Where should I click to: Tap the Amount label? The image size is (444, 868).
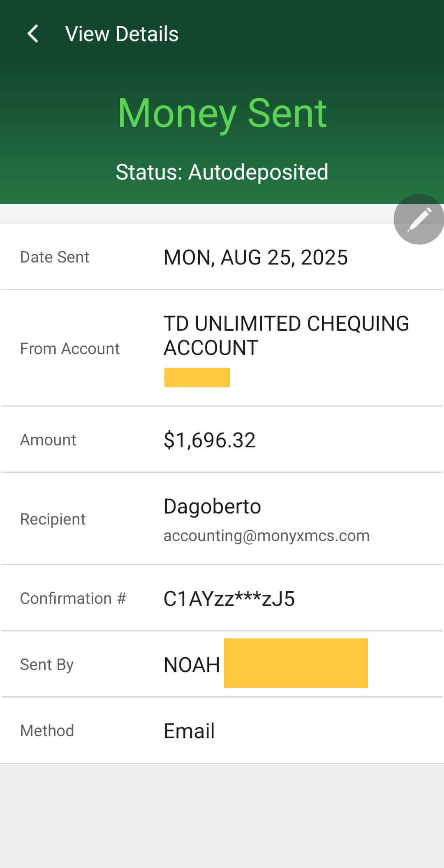[x=48, y=440]
